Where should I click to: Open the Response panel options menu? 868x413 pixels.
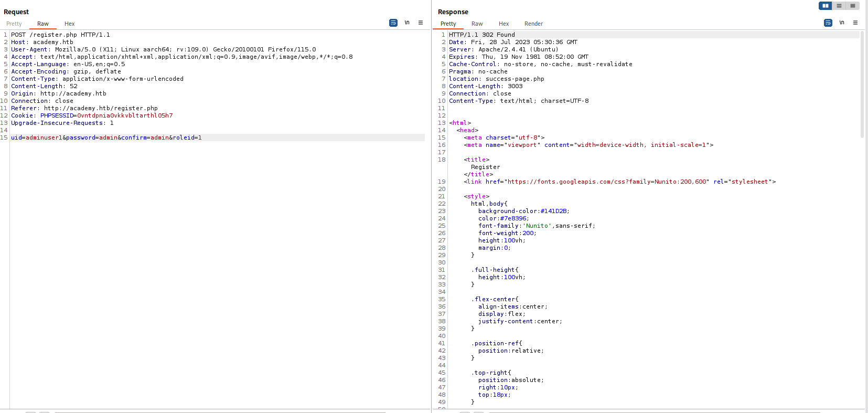pyautogui.click(x=855, y=23)
